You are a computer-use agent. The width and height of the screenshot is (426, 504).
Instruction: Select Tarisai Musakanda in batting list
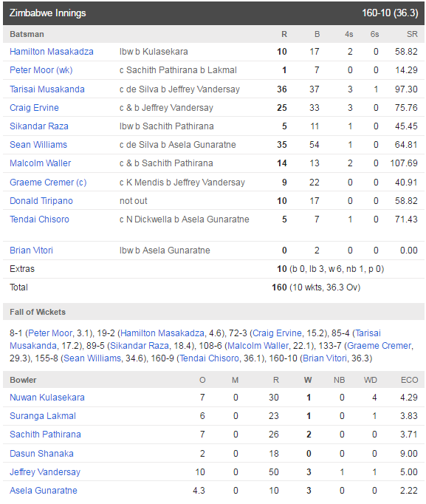(x=47, y=89)
